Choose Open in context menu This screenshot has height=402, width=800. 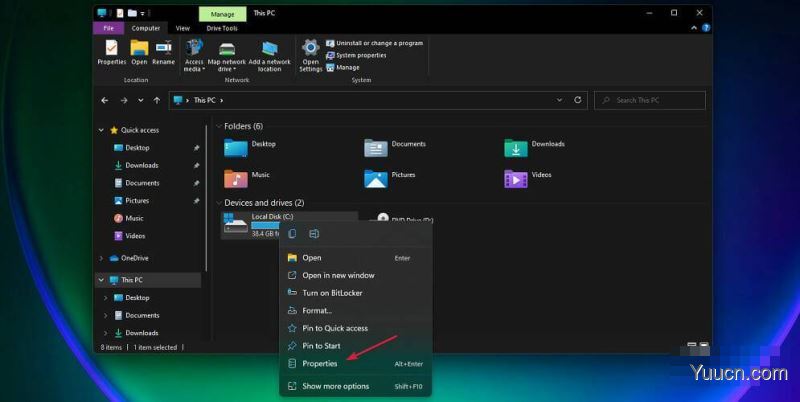coord(356,258)
